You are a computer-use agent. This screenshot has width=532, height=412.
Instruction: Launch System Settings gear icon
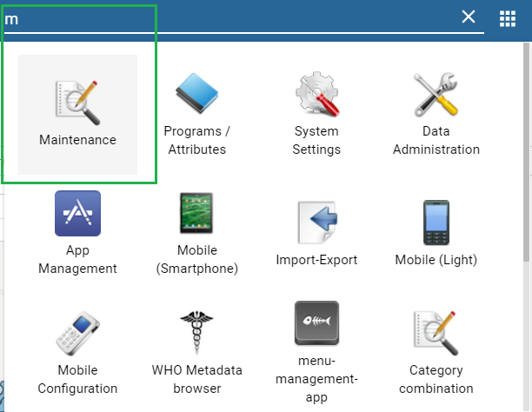(316, 95)
